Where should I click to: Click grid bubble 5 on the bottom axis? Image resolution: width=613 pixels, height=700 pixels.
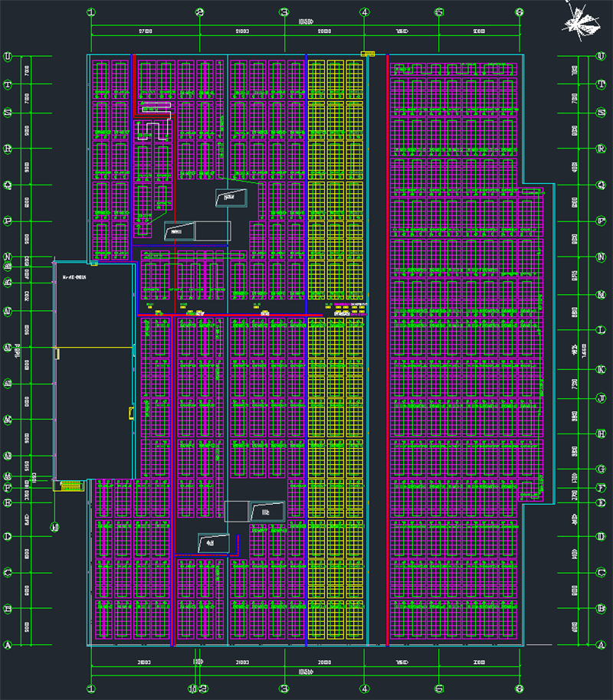tap(439, 688)
